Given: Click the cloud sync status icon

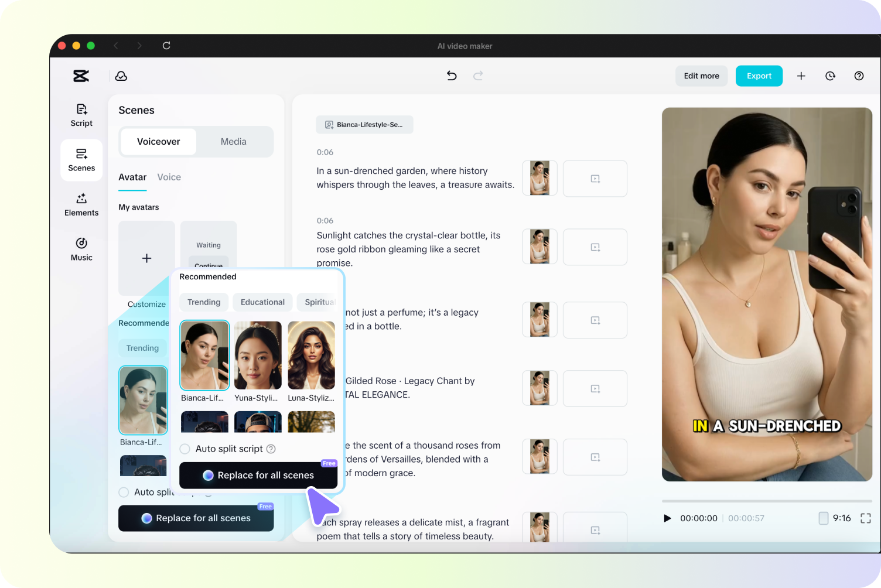Looking at the screenshot, I should click(121, 76).
